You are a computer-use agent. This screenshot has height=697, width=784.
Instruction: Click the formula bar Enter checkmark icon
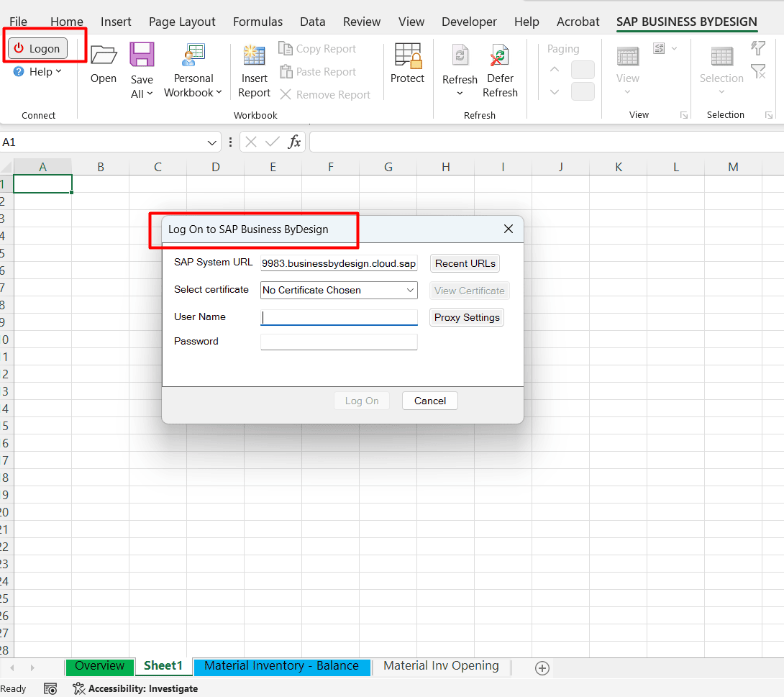click(x=273, y=142)
